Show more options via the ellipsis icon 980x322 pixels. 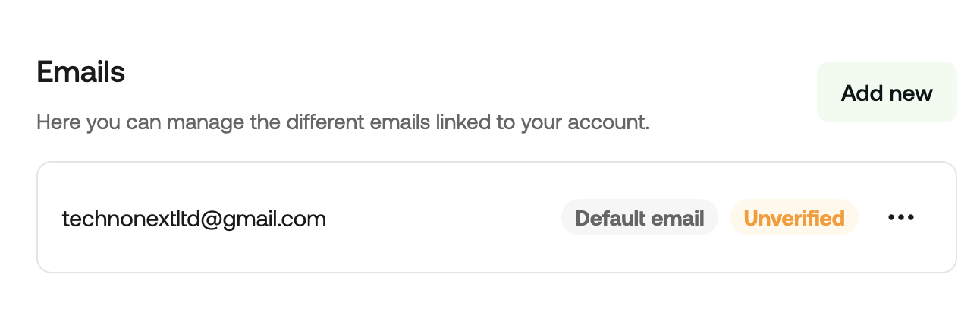pyautogui.click(x=900, y=218)
